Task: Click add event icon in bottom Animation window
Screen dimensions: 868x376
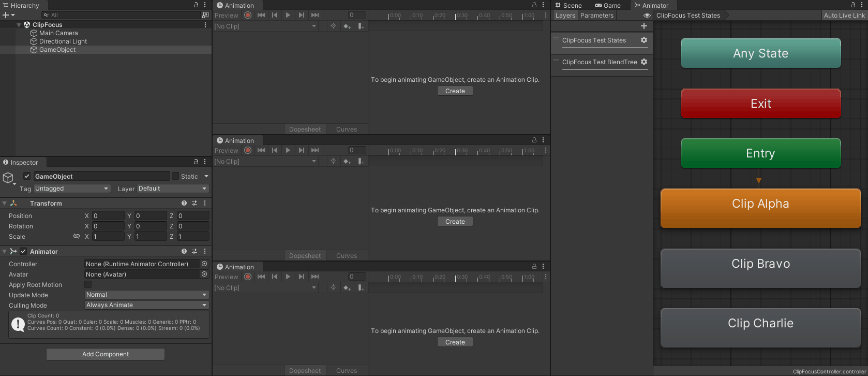Action: (x=361, y=287)
